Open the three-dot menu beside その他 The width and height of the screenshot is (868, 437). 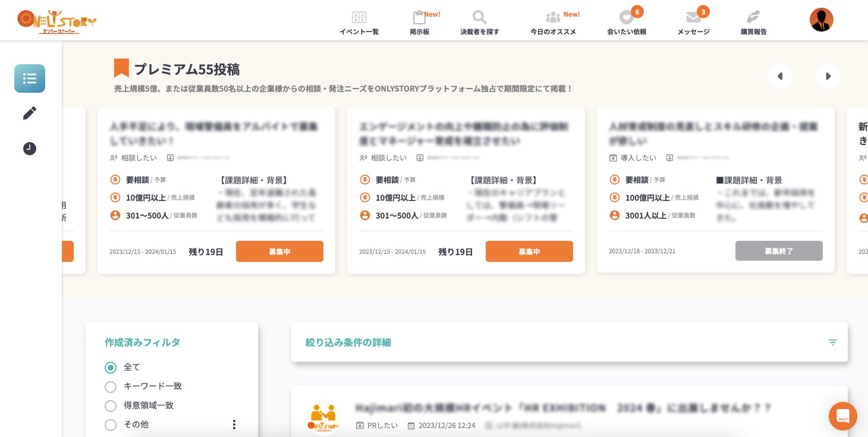click(x=234, y=425)
